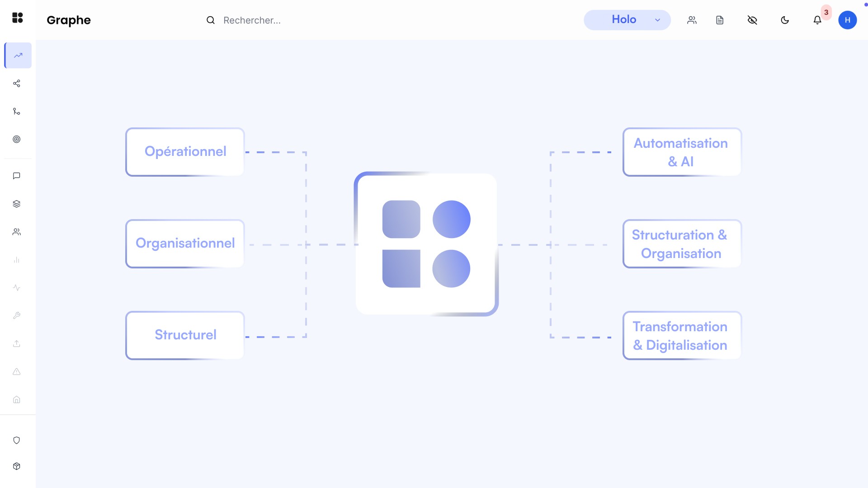Select the Structuration & Organisation node
Image resolution: width=868 pixels, height=488 pixels.
click(x=682, y=244)
